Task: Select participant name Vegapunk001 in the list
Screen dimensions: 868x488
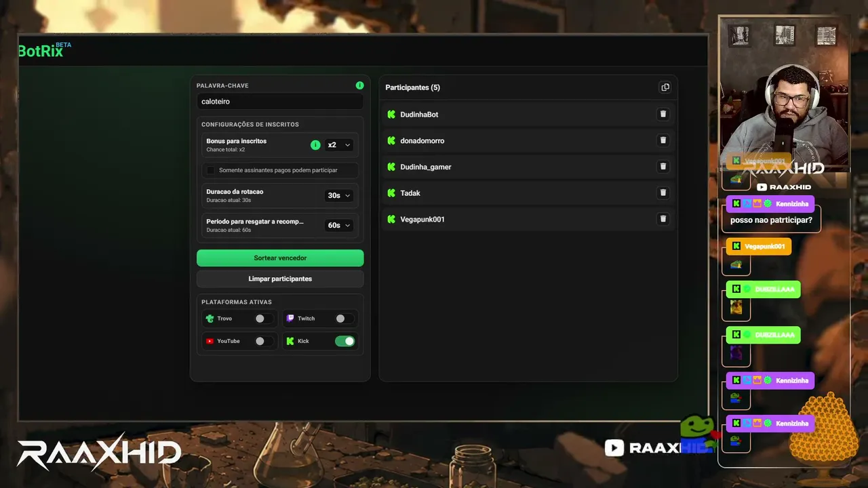Action: [x=422, y=220]
